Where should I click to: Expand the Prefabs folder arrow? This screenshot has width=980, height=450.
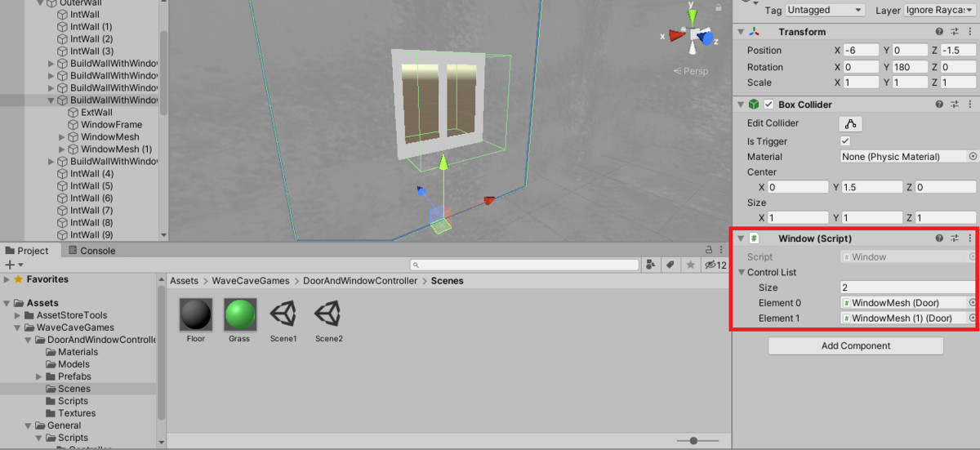(x=39, y=376)
